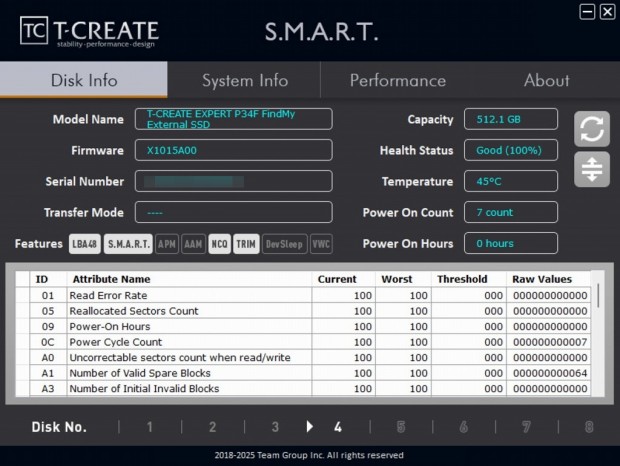Click the Health Status value Good (100%)

point(511,150)
